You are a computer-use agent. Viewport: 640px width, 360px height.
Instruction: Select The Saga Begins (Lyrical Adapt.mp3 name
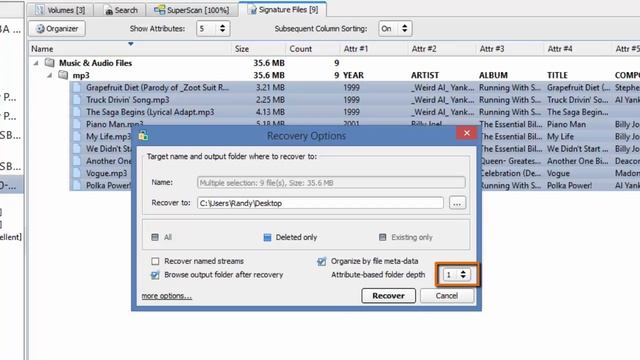(x=150, y=112)
